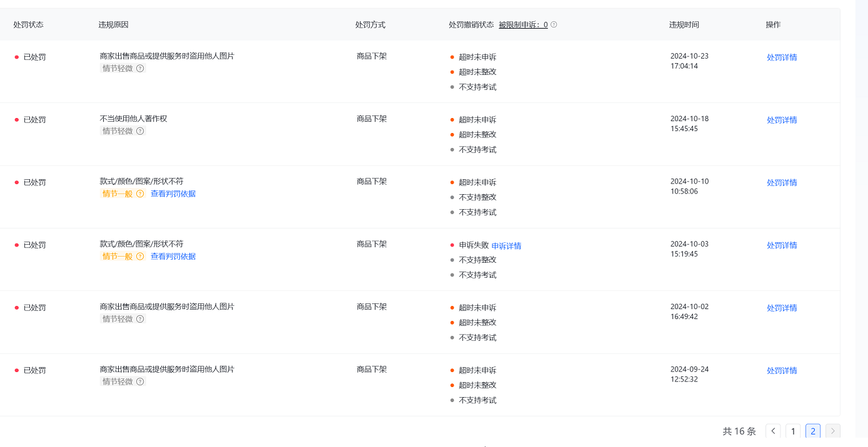Click 情节轻微 help icon in 2024-09-24 row
The height and width of the screenshot is (447, 868).
[x=140, y=381]
